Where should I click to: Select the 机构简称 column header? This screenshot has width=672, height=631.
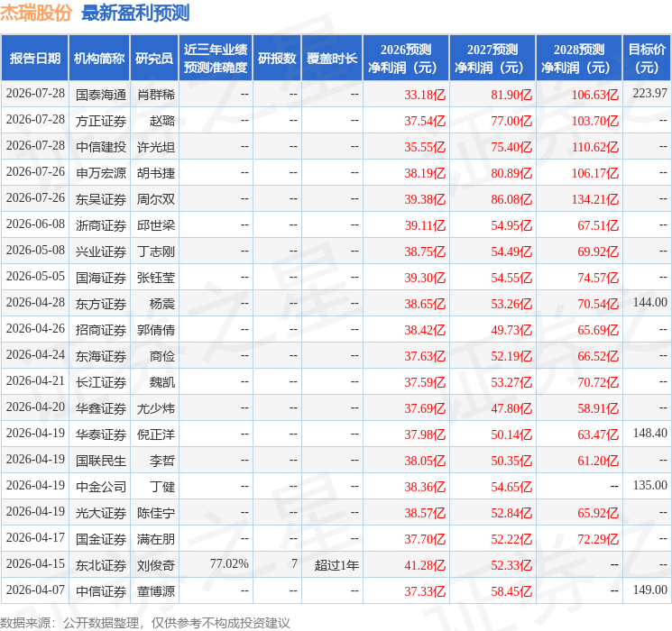[x=99, y=59]
